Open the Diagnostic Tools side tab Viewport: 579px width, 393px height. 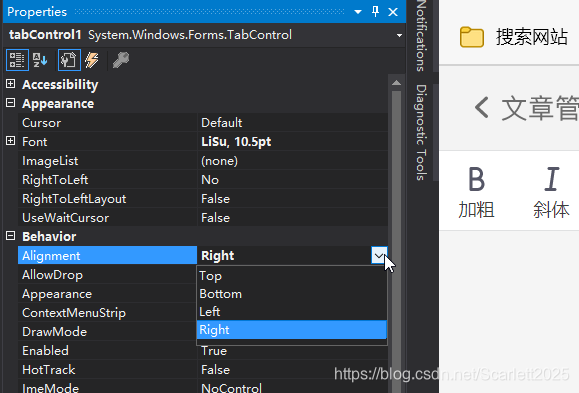[421, 132]
